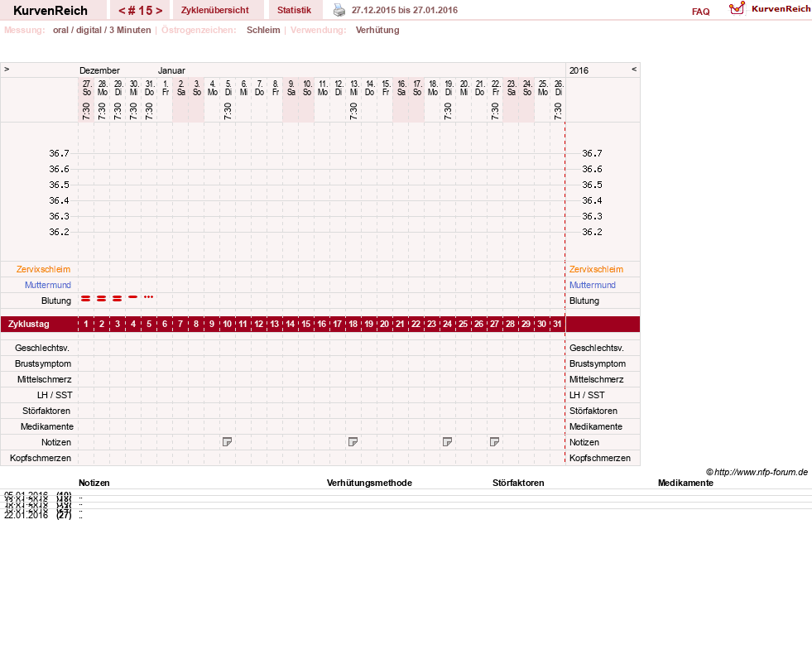Viewport: 812px width, 664px height.
Task: Click the Notizen column heading below the chart
Action: 94,483
